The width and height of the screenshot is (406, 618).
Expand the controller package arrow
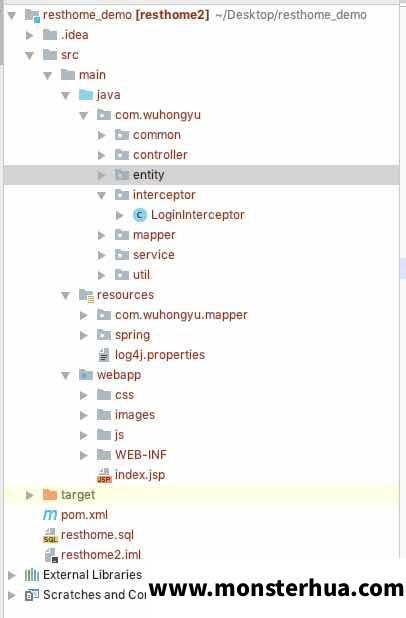pos(101,155)
